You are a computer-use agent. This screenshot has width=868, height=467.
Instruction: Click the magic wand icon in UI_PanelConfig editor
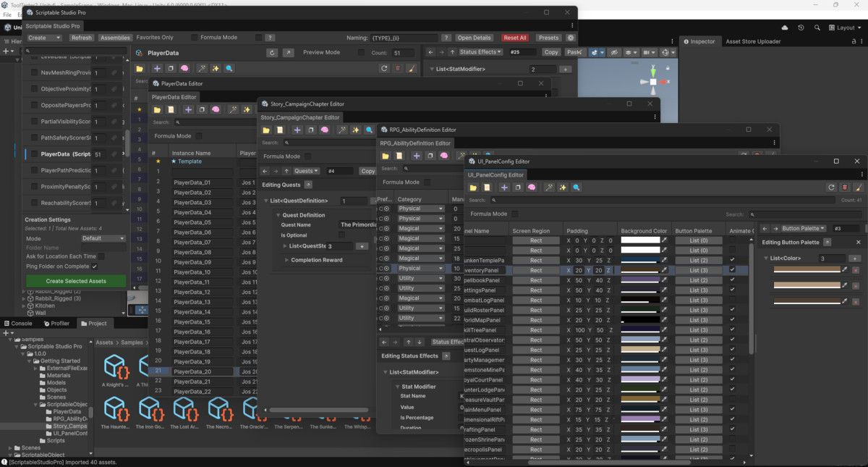[549, 187]
